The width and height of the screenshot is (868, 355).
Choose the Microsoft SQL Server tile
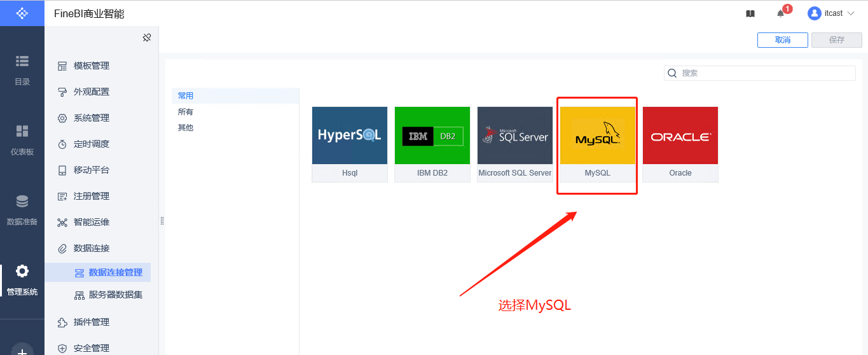point(515,144)
